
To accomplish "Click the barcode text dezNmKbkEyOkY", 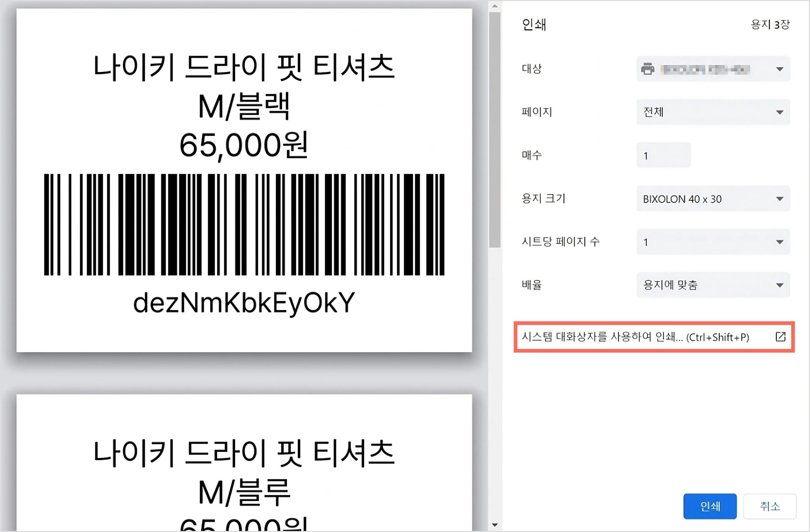I will 244,303.
